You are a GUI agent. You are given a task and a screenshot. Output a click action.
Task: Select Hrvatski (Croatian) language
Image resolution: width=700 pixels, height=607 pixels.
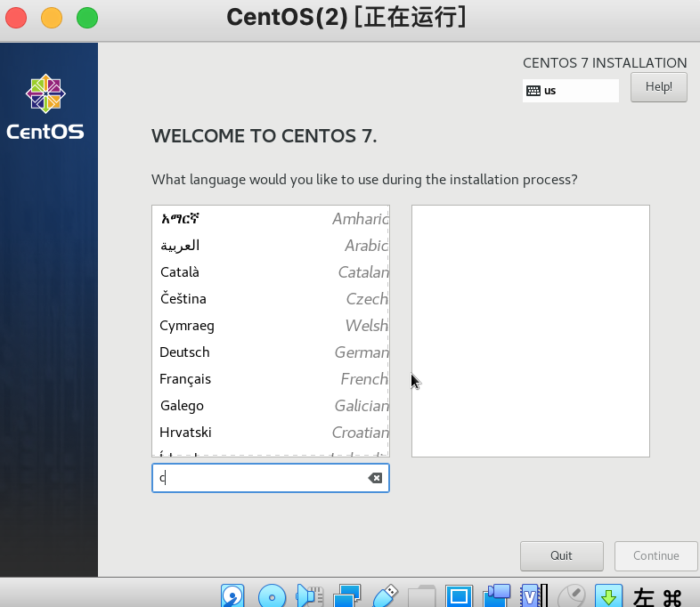271,433
